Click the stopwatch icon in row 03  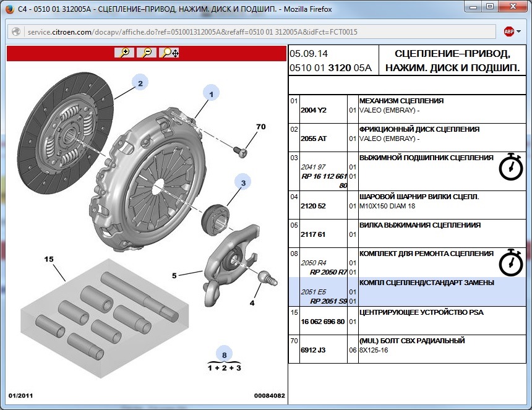click(510, 166)
